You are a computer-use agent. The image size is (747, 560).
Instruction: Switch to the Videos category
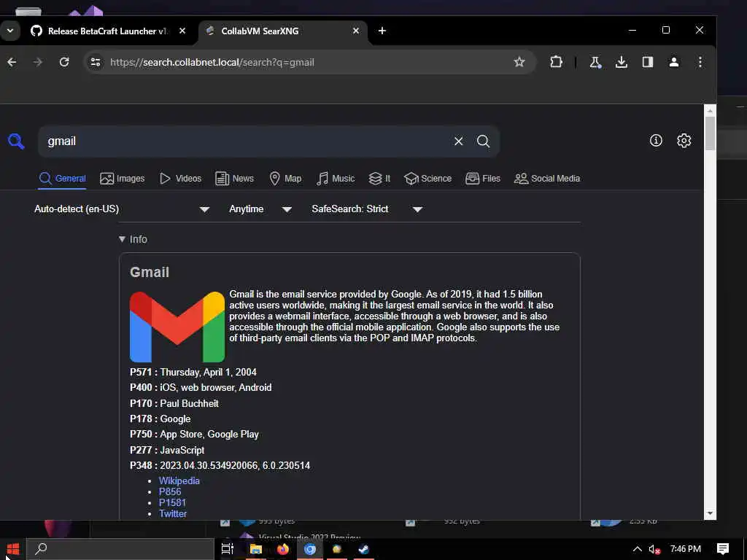tap(181, 179)
